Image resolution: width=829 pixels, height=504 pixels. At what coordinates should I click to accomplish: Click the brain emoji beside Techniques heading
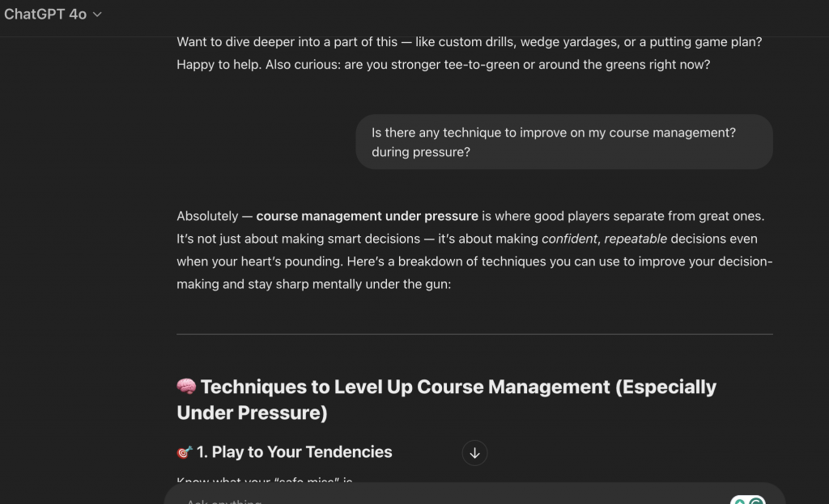pos(186,387)
